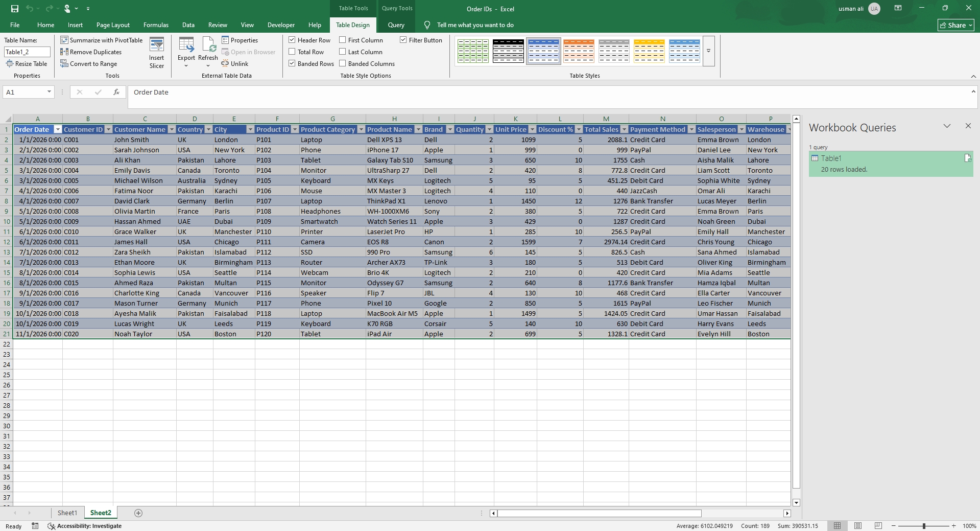Click the Share button
The image size is (980, 531).
[x=956, y=25]
